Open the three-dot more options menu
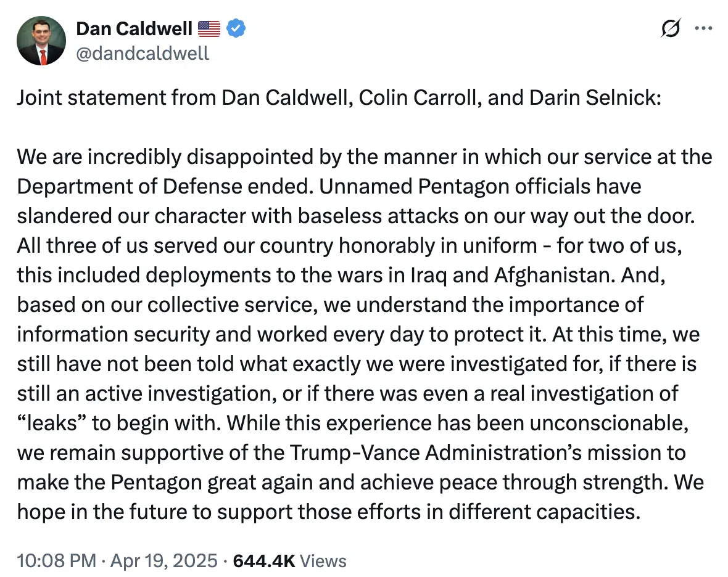This screenshot has height=577, width=728. (703, 28)
